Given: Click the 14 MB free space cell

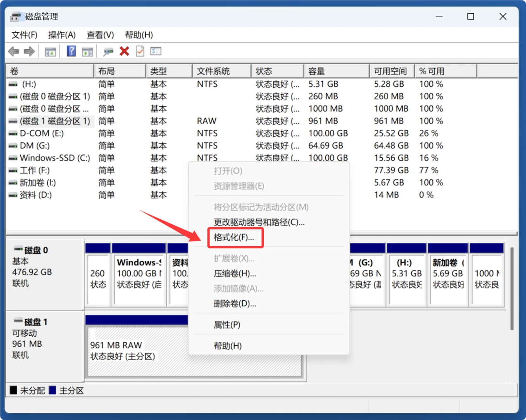Looking at the screenshot, I should [386, 195].
